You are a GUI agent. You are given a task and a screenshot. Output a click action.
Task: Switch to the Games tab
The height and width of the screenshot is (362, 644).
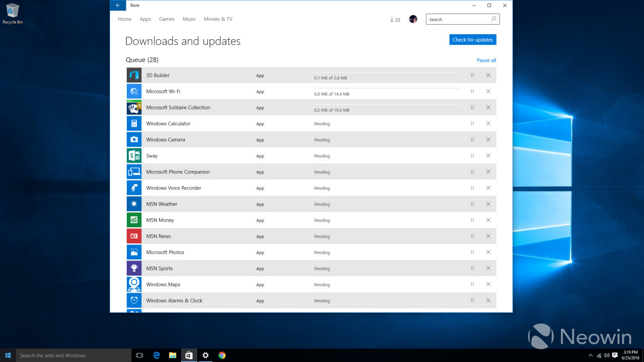coord(167,19)
